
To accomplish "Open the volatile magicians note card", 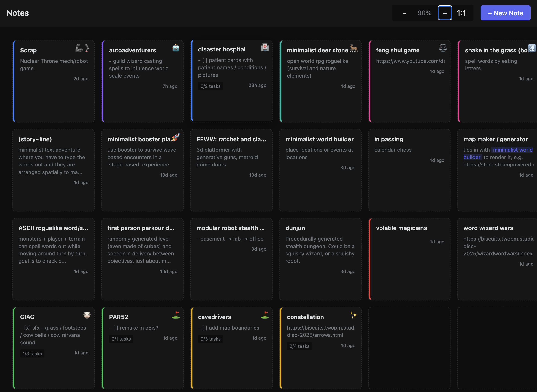I will [x=409, y=259].
